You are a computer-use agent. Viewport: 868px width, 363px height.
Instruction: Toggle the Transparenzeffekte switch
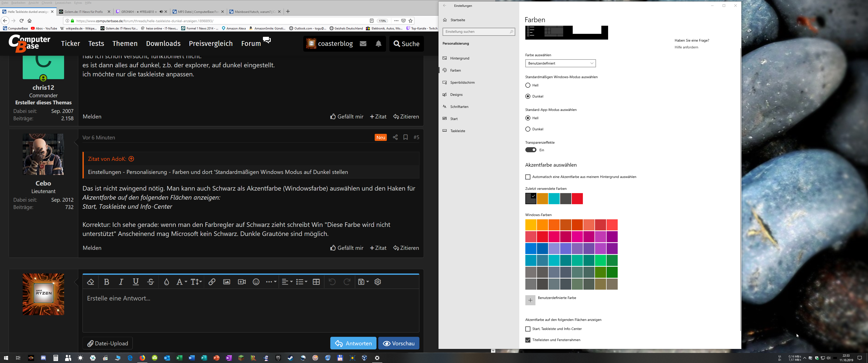point(531,150)
